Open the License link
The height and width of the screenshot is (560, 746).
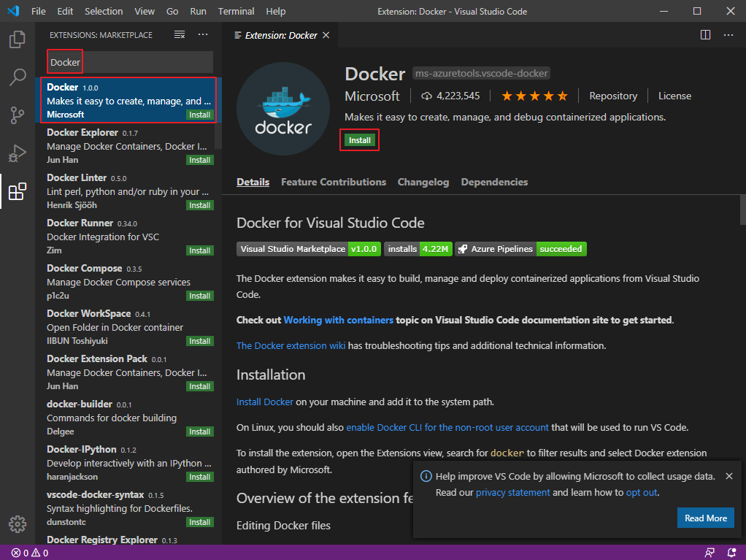tap(674, 96)
